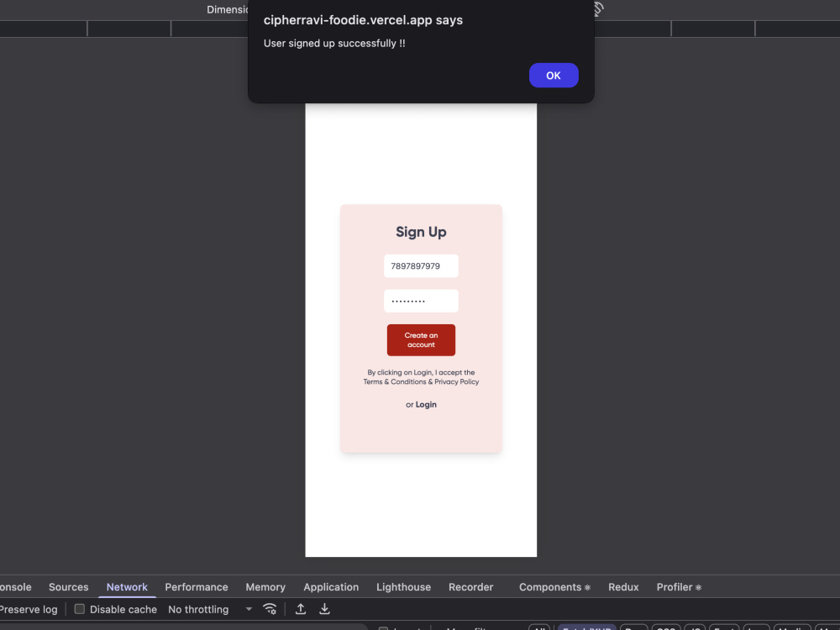840x630 pixels.
Task: Switch to the Redux tab
Action: pyautogui.click(x=623, y=587)
